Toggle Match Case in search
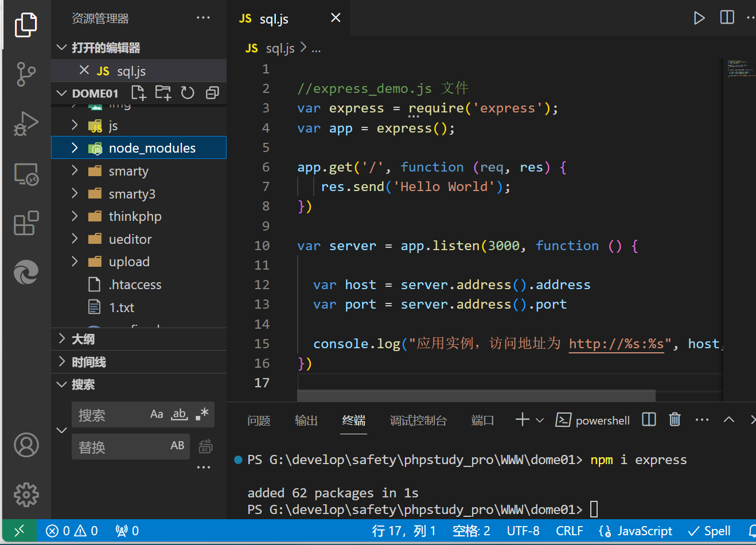Viewport: 756px width, 545px height. click(157, 414)
